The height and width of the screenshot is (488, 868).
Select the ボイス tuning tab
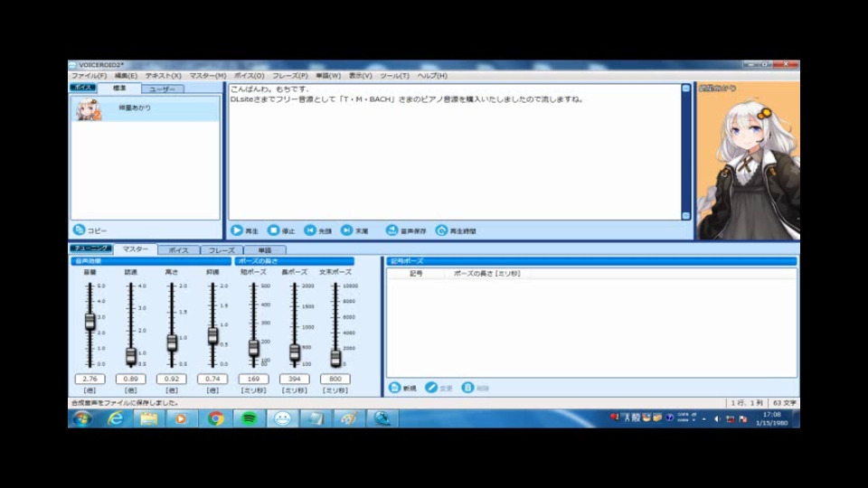coord(178,250)
